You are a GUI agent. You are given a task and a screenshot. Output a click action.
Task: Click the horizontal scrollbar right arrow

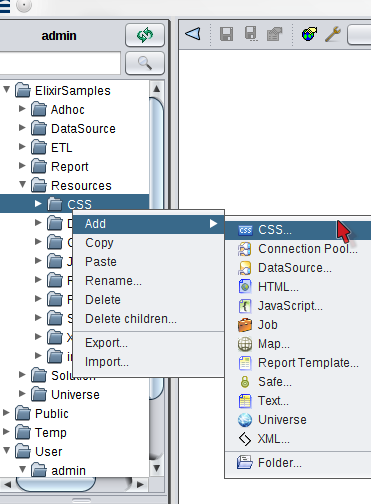(140, 484)
